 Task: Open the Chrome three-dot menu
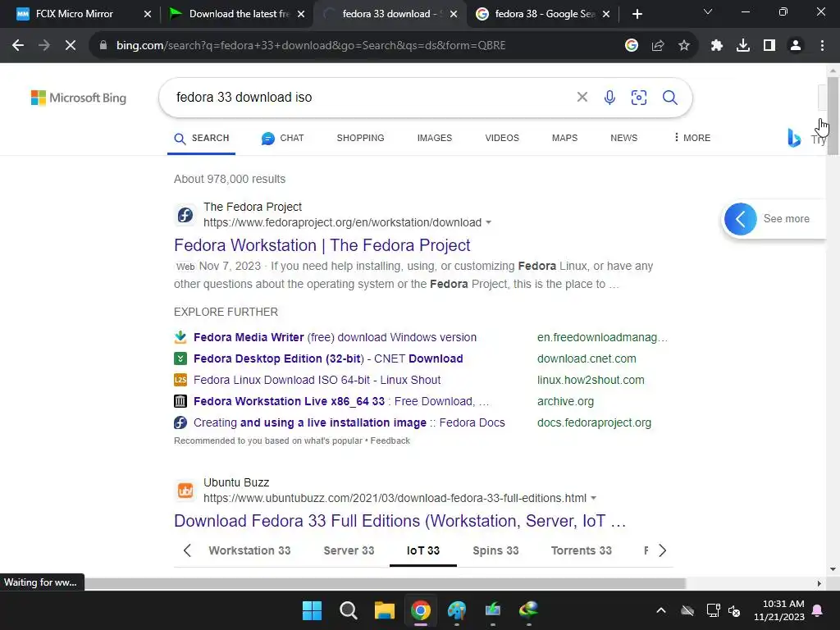822,46
